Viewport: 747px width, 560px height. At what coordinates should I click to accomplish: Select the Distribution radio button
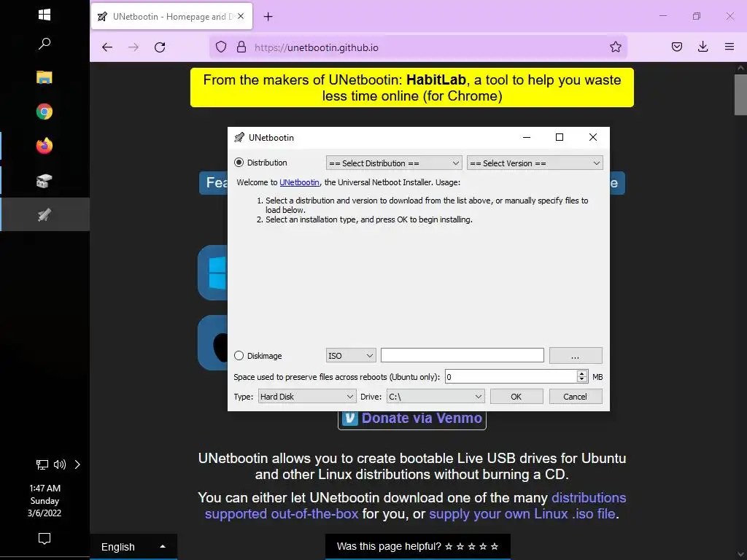coord(239,163)
